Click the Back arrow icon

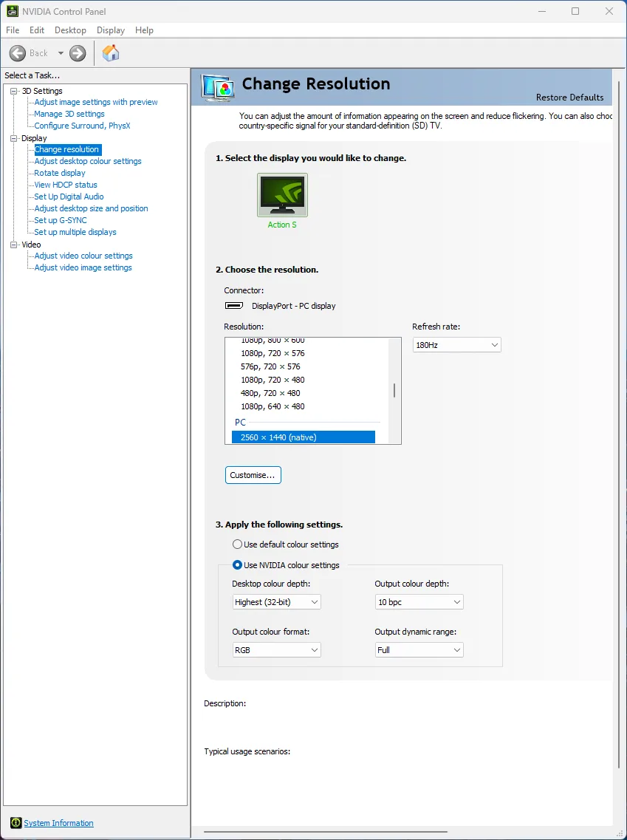(18, 53)
